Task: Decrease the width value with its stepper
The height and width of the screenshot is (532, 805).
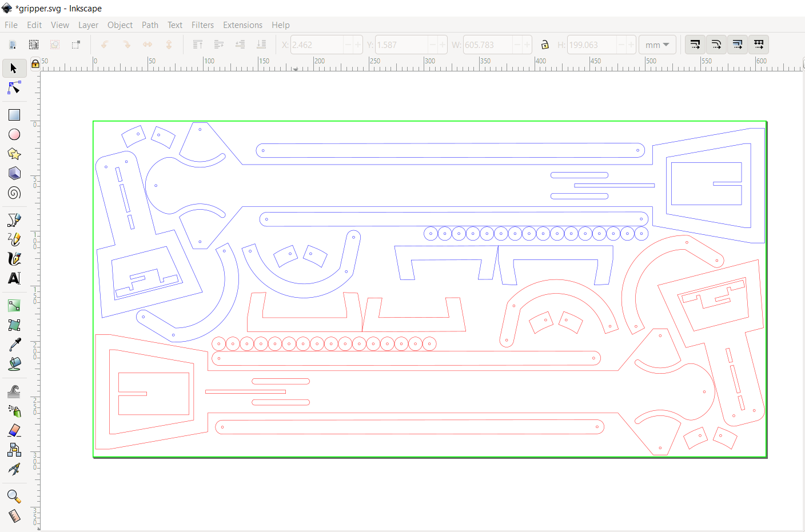Action: point(517,44)
